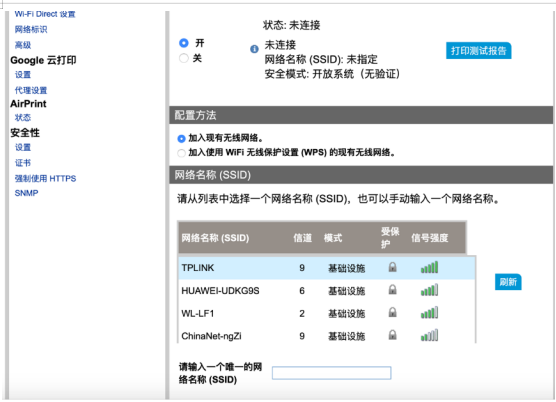This screenshot has width=556, height=402.
Task: Click signal strength bars for HUAWEI-UDKG9S
Action: (x=429, y=290)
